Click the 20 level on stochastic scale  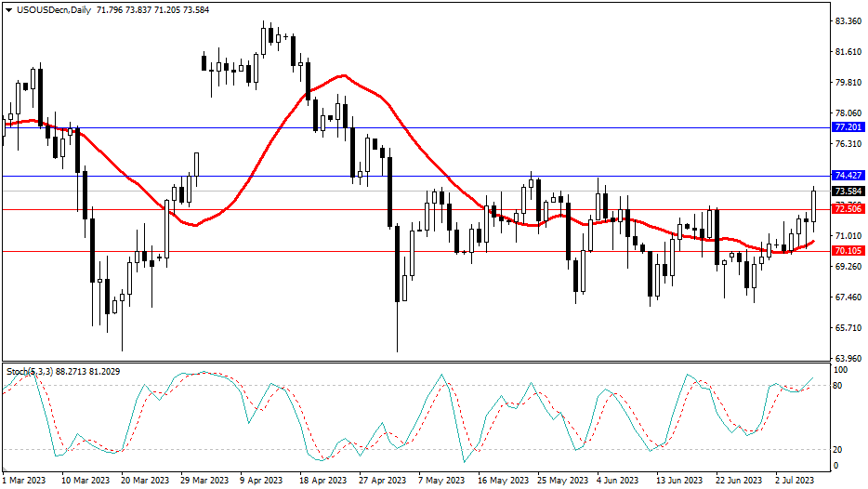[x=839, y=450]
